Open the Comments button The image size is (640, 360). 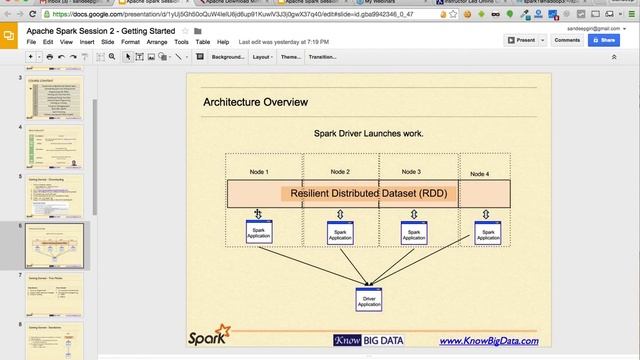click(567, 40)
